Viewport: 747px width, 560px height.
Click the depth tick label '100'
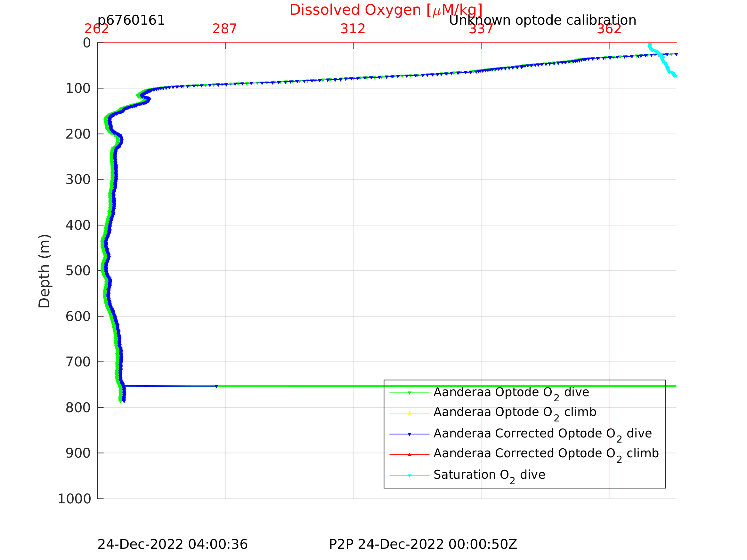[x=78, y=88]
